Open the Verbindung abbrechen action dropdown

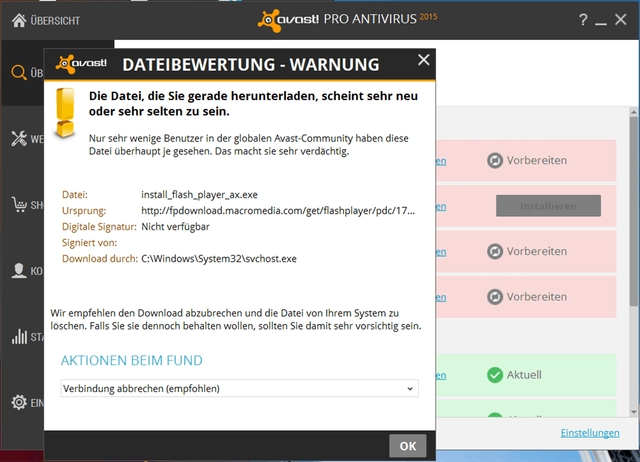pyautogui.click(x=240, y=388)
